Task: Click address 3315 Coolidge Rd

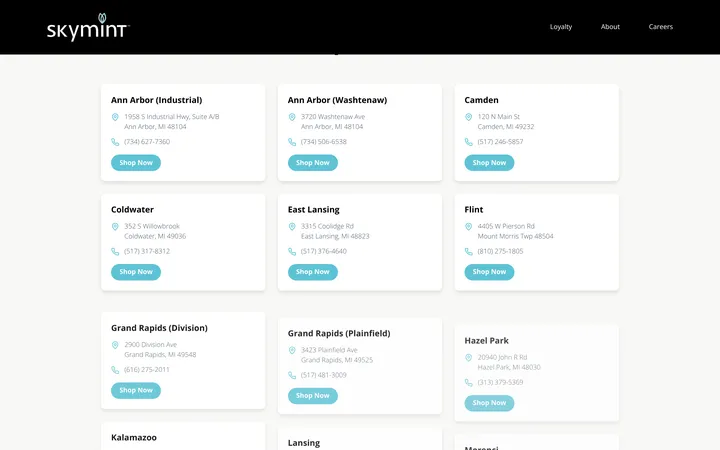Action: coord(327,227)
